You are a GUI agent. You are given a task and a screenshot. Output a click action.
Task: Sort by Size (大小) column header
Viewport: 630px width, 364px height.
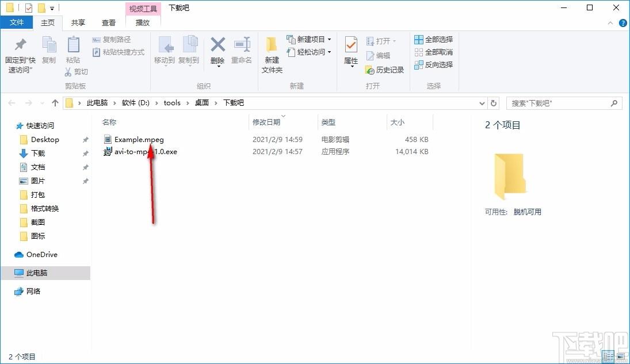[x=398, y=122]
